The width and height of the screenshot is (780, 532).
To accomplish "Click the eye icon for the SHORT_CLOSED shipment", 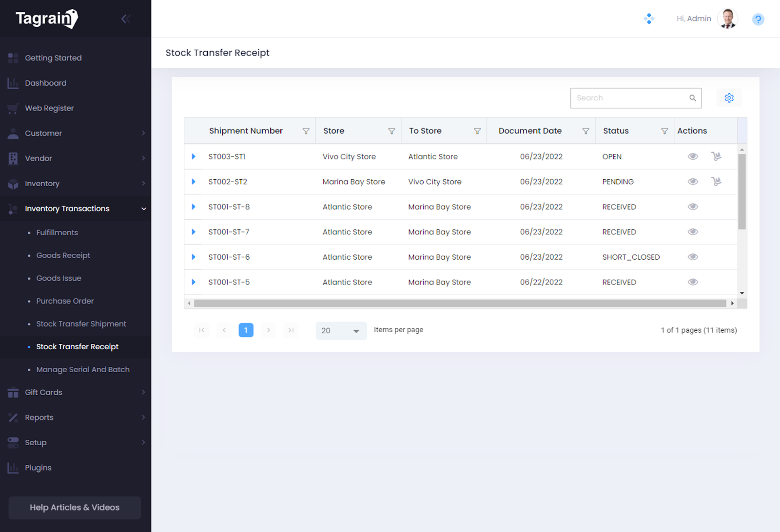I will 692,257.
